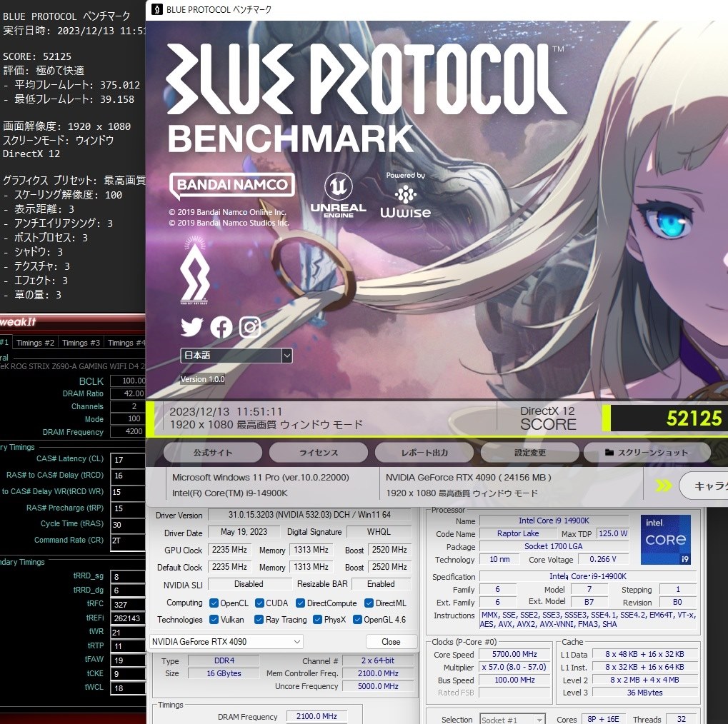
Task: Click the Multiplier x 57.0 value
Action: [514, 668]
